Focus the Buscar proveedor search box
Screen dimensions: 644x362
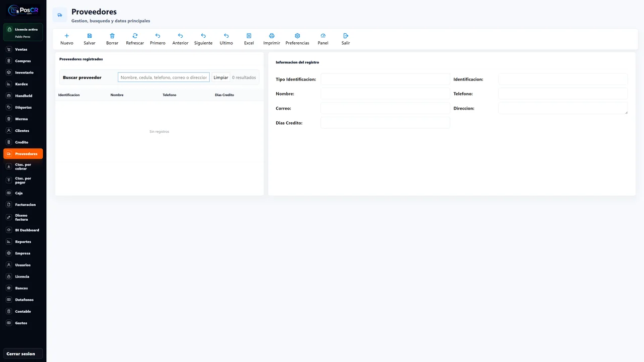164,77
